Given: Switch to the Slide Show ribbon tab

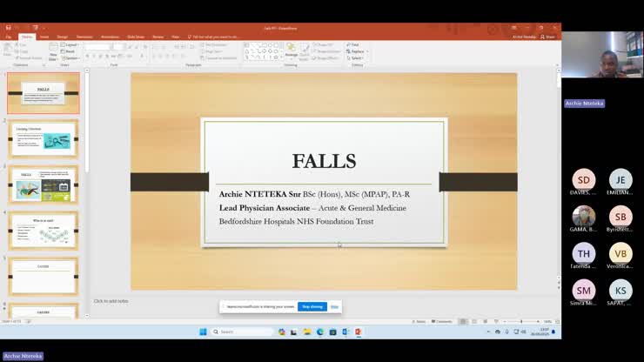Looking at the screenshot, I should [136, 37].
